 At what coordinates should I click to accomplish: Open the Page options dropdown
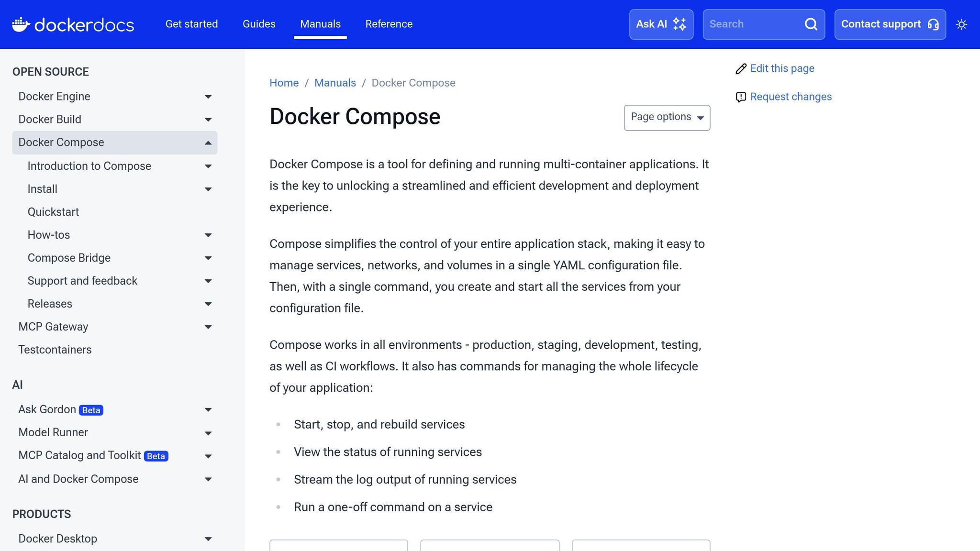(x=667, y=117)
